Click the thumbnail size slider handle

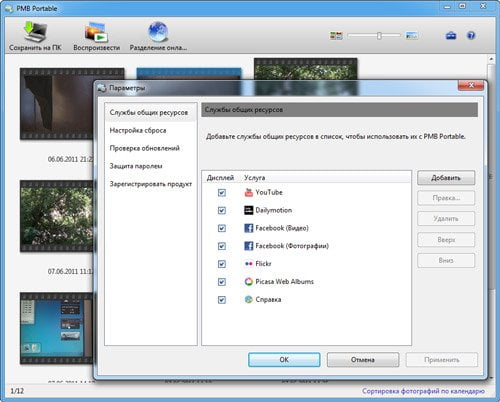click(379, 36)
